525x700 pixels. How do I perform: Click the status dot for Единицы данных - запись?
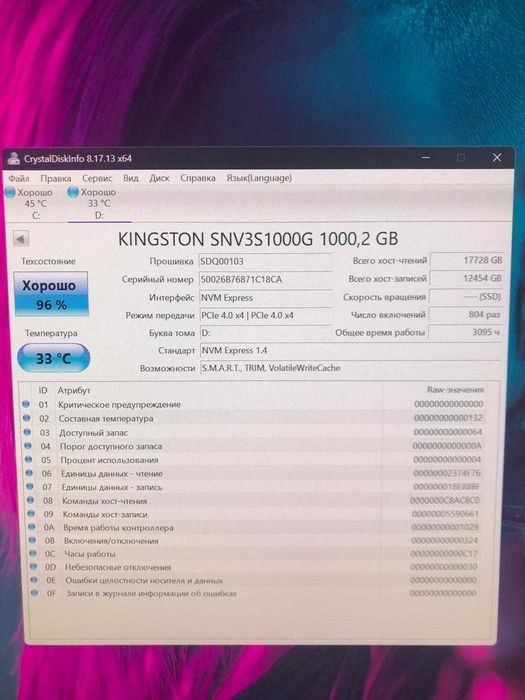tap(30, 486)
